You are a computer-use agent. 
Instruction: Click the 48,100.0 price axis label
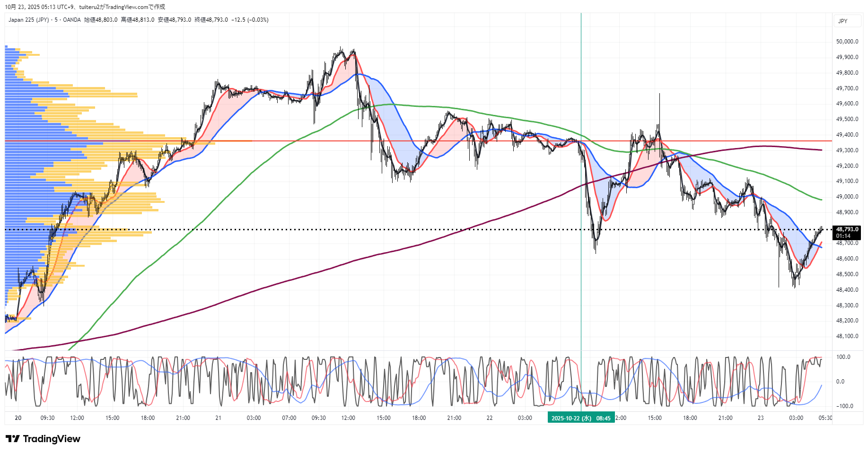[x=847, y=336]
